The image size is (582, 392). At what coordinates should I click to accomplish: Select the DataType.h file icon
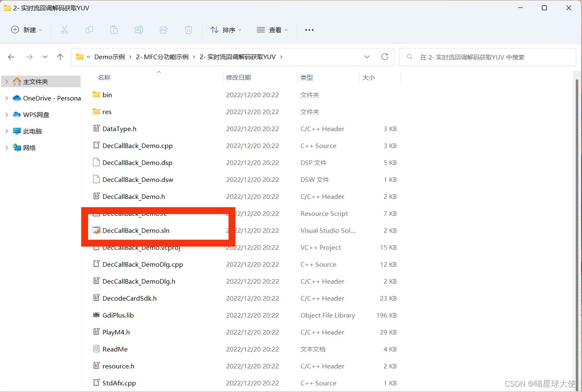(96, 129)
